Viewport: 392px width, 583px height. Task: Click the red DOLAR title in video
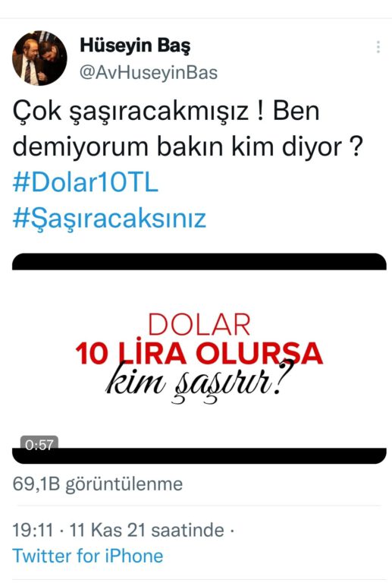(x=199, y=325)
